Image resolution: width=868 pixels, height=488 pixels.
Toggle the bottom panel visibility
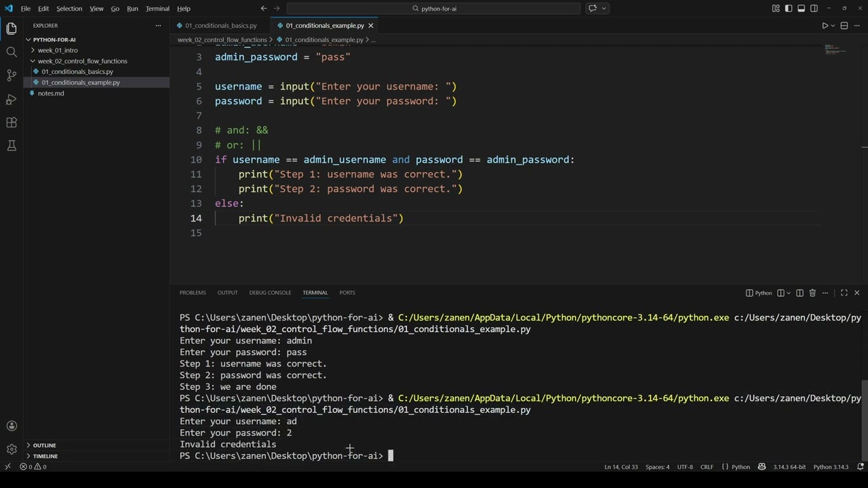point(802,8)
